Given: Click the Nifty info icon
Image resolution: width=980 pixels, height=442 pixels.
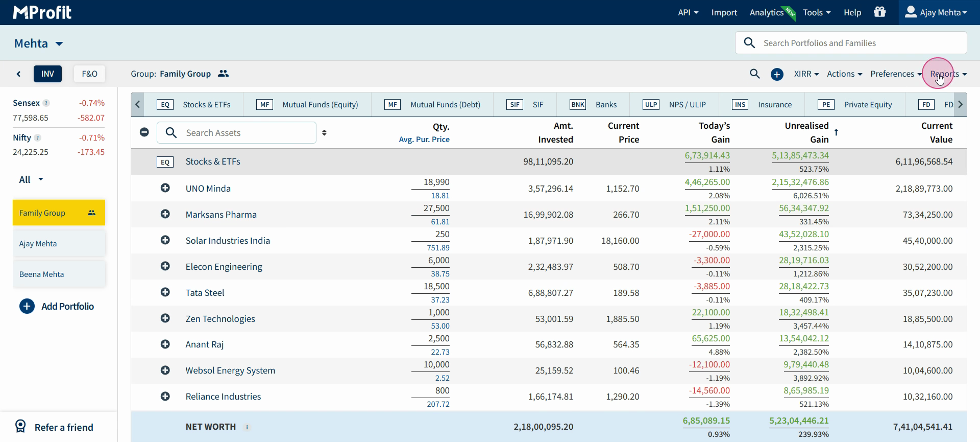Looking at the screenshot, I should (38, 138).
